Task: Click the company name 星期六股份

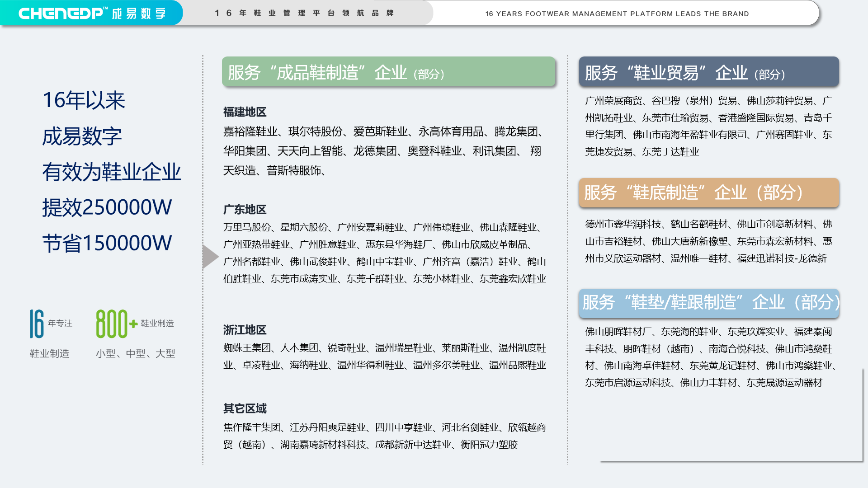Action: pos(304,227)
